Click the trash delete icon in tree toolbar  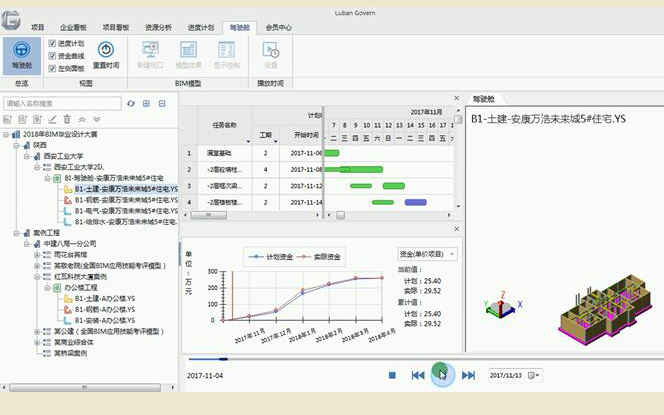point(67,119)
